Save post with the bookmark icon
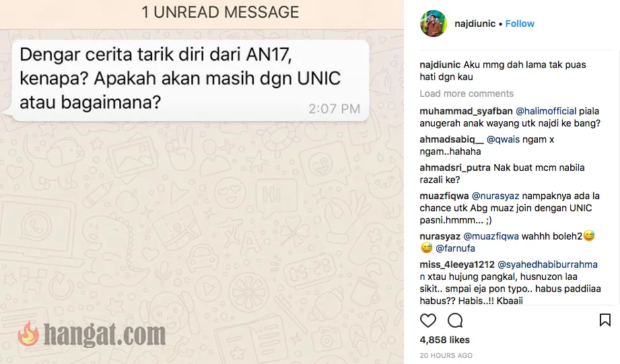Screen dimensions: 620x364 [x=605, y=320]
